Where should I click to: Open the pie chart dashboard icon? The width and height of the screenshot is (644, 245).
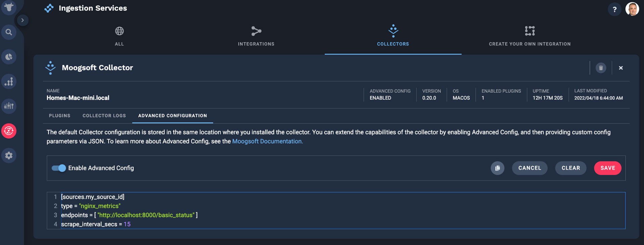[9, 57]
